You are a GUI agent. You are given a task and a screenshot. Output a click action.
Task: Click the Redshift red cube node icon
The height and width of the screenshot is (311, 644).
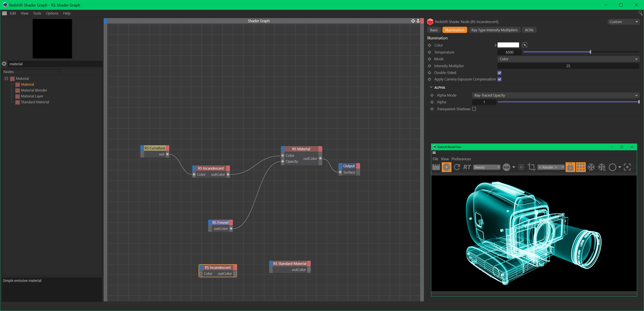click(x=430, y=22)
